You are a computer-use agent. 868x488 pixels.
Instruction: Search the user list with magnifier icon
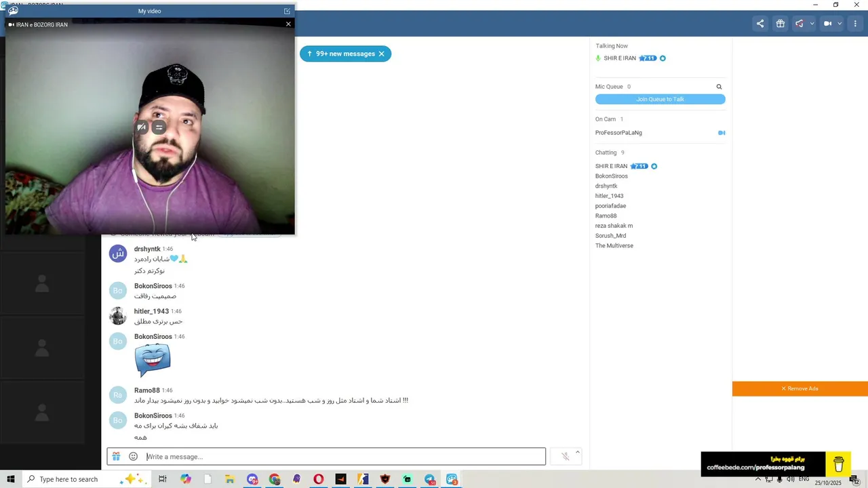(719, 87)
